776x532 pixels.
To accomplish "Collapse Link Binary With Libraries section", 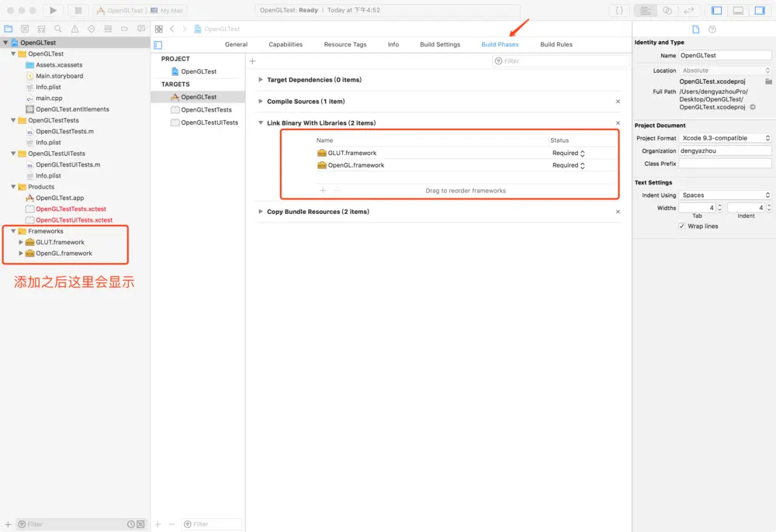I will [x=260, y=123].
